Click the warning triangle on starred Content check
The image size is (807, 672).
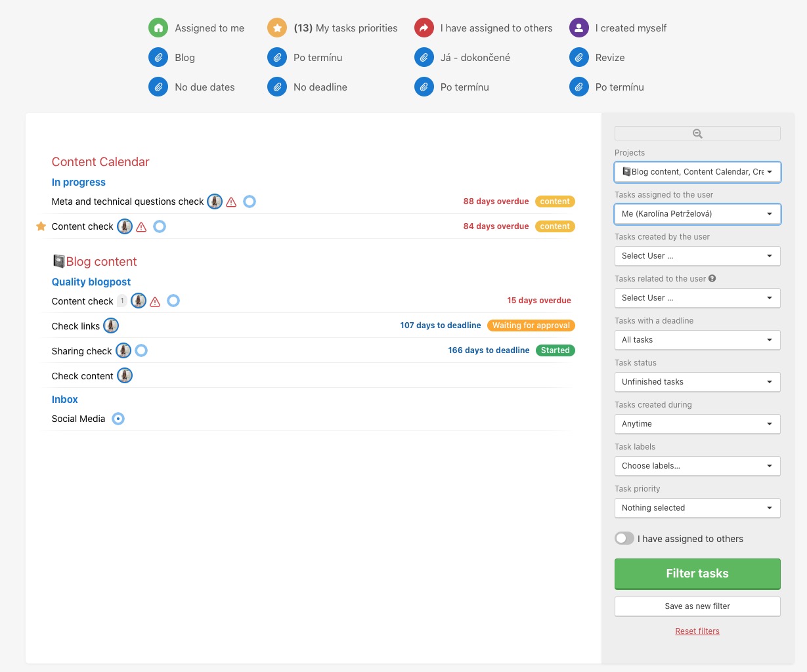pos(141,227)
